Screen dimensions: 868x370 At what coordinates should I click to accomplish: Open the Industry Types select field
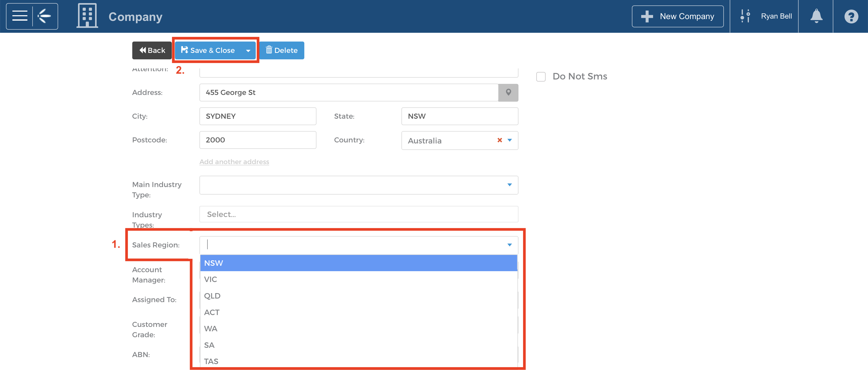359,214
